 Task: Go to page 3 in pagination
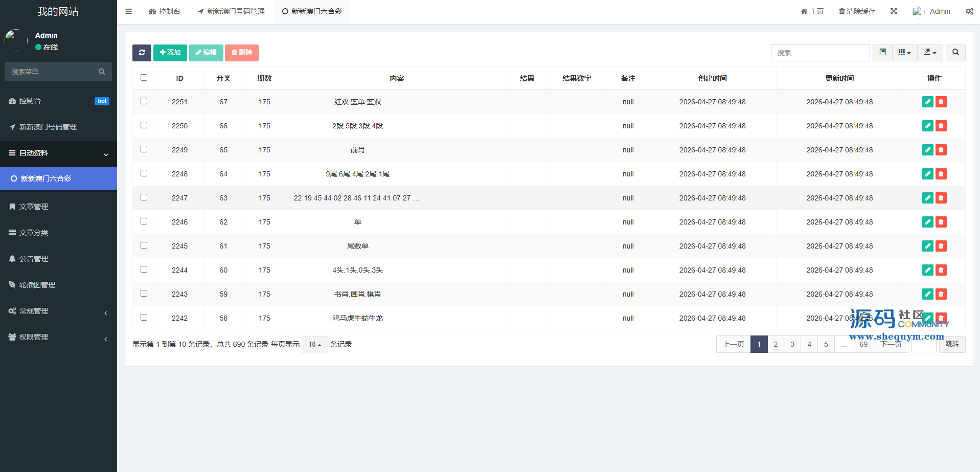click(x=792, y=344)
